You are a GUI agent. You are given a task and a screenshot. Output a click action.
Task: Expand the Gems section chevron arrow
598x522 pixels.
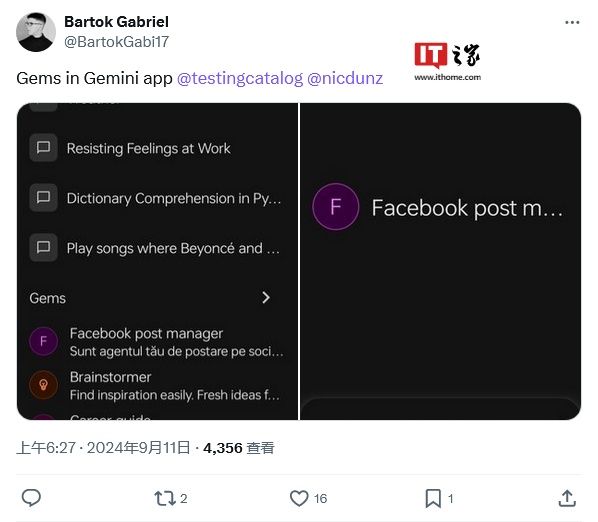266,297
